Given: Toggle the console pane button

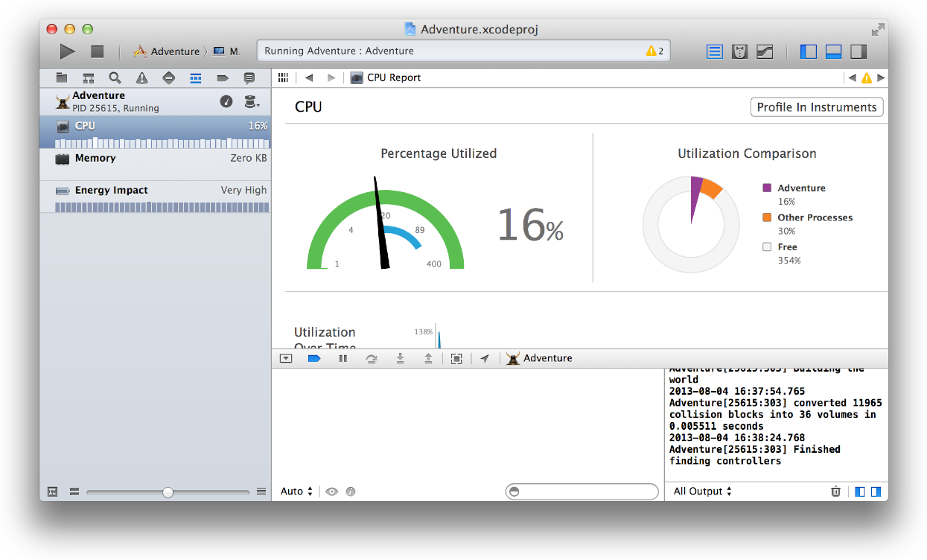Looking at the screenshot, I should click(876, 491).
